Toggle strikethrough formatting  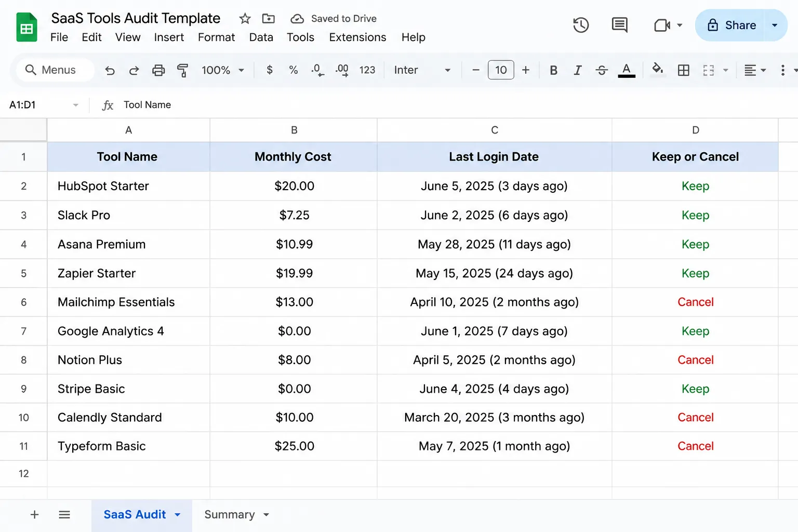602,70
